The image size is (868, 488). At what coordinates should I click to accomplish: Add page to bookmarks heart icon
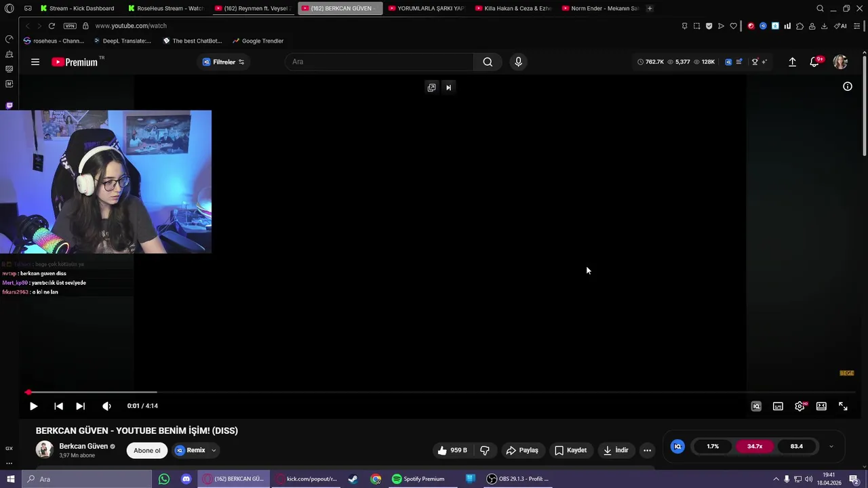coord(733,26)
